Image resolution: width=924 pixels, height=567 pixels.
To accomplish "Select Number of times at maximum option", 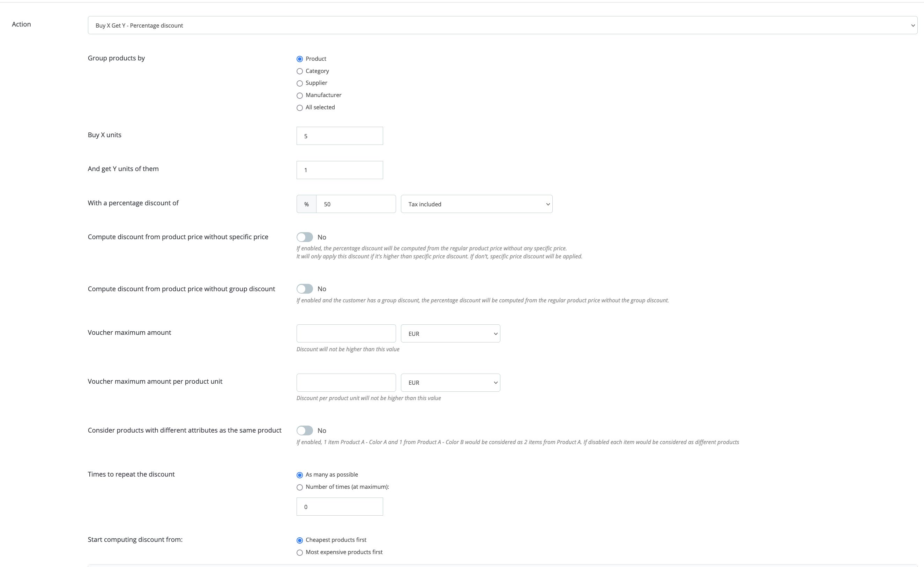I will (x=300, y=487).
